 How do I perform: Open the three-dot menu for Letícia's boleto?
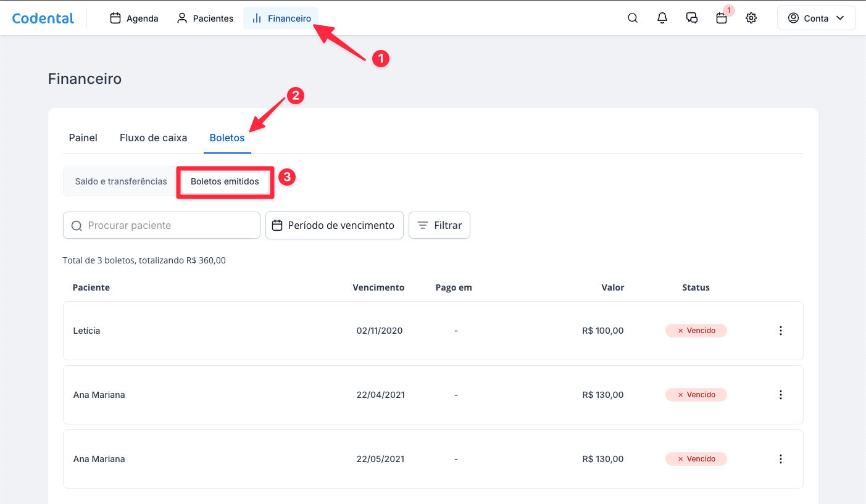click(781, 331)
